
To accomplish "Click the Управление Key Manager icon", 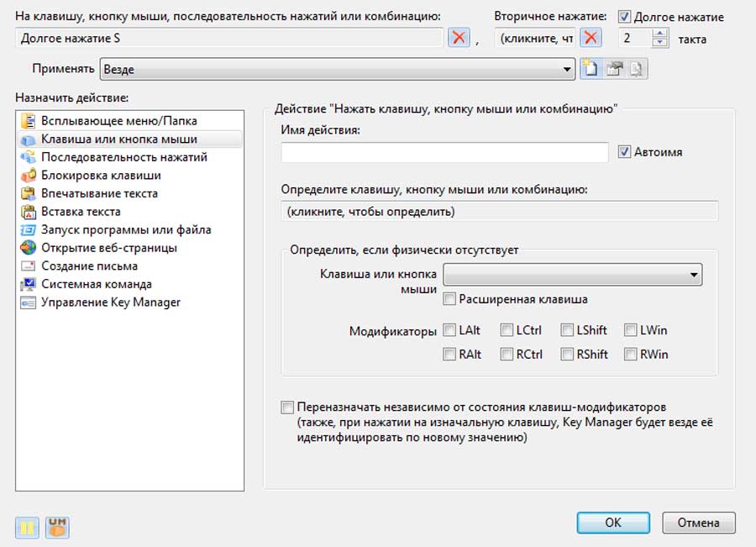I will point(29,302).
